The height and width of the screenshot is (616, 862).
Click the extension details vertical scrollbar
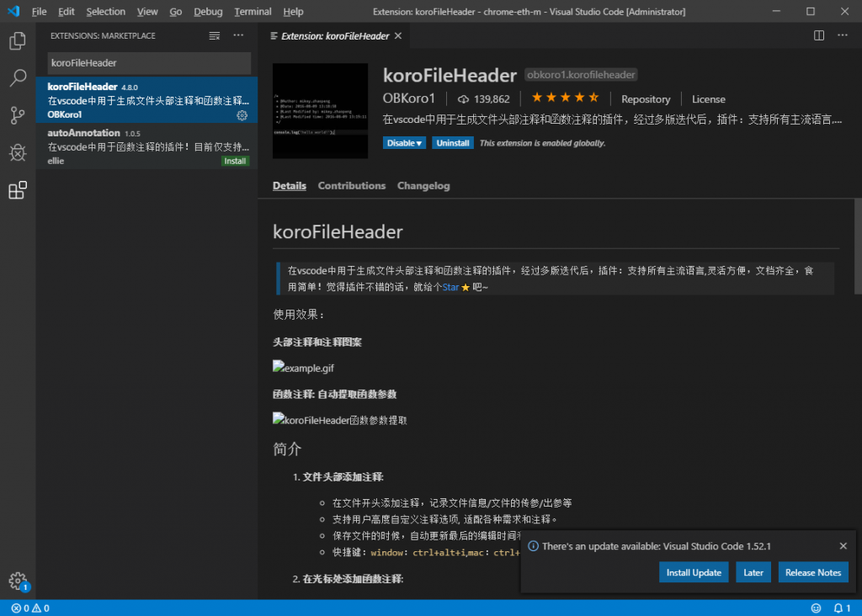point(858,247)
